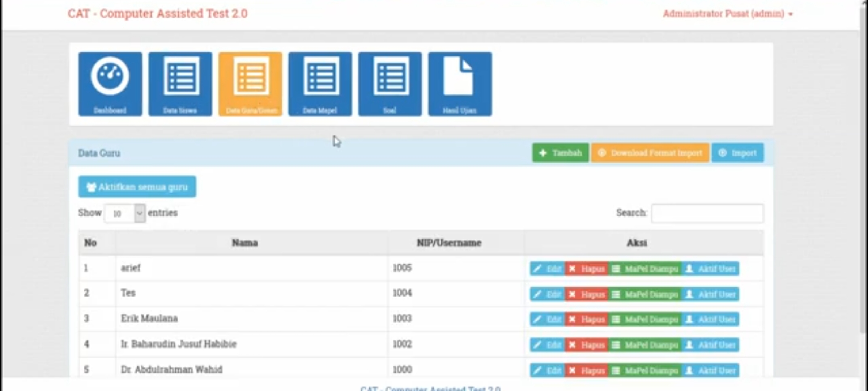The width and height of the screenshot is (868, 391).
Task: Click Hapus for the Tes row
Action: 587,294
